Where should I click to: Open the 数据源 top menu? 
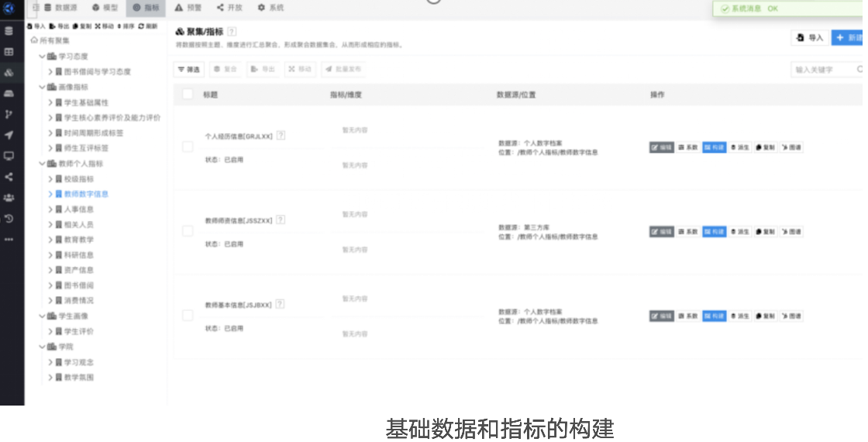pyautogui.click(x=61, y=8)
